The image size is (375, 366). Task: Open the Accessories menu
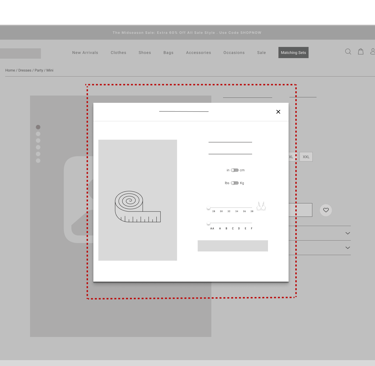198,53
